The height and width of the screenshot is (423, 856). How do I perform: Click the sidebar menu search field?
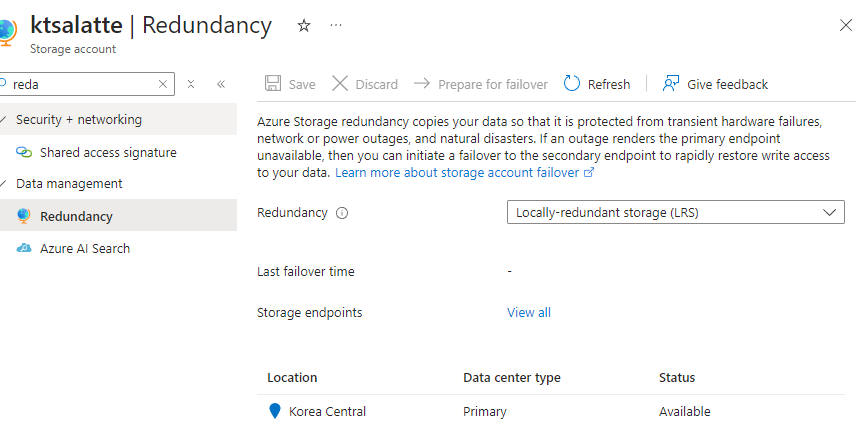(x=85, y=84)
